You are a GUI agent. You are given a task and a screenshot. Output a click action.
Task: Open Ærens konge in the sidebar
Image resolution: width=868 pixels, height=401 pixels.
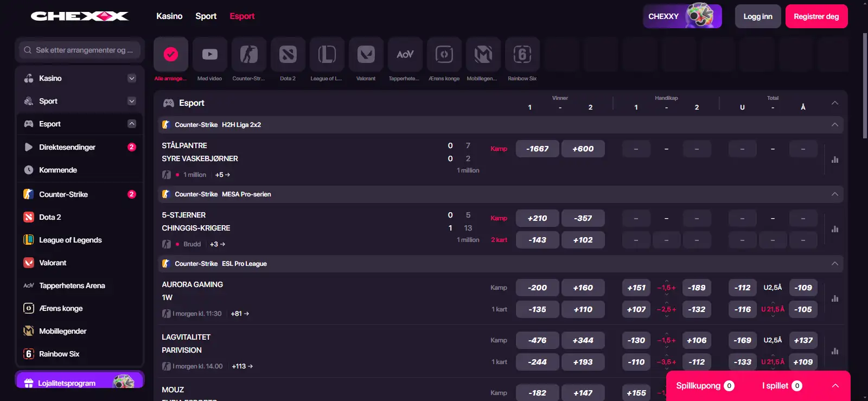tap(80, 308)
